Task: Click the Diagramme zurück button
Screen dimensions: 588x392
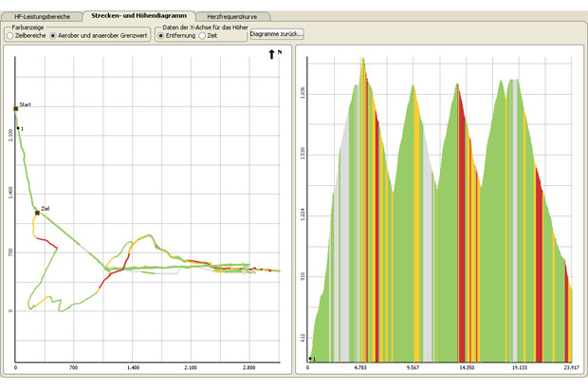Action: point(276,33)
